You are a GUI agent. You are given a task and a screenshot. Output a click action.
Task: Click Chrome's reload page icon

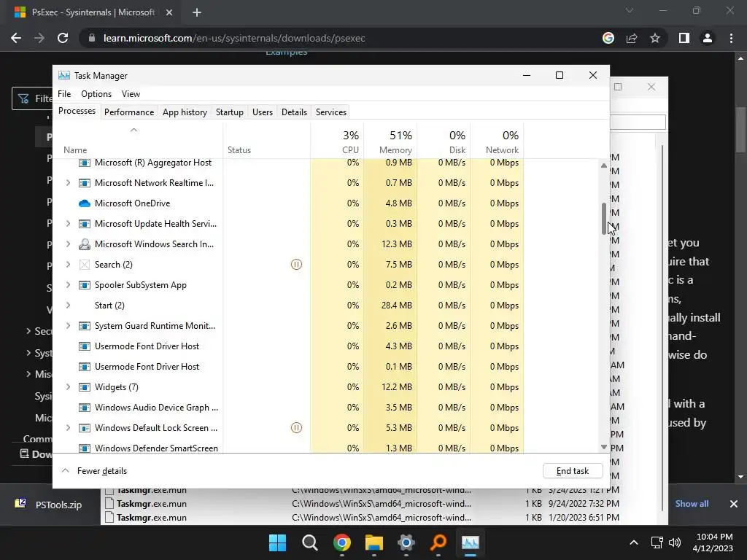coord(63,38)
